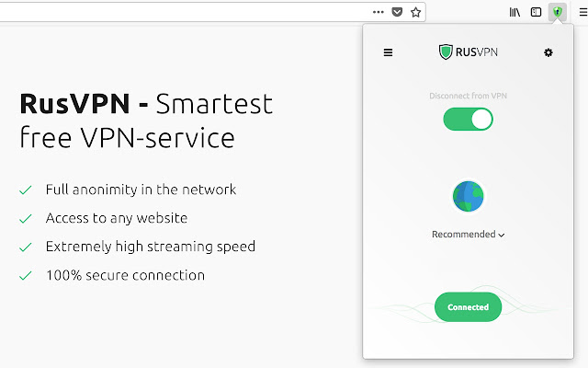Toggle the VPN connection switch off
This screenshot has width=588, height=368.
coord(468,120)
